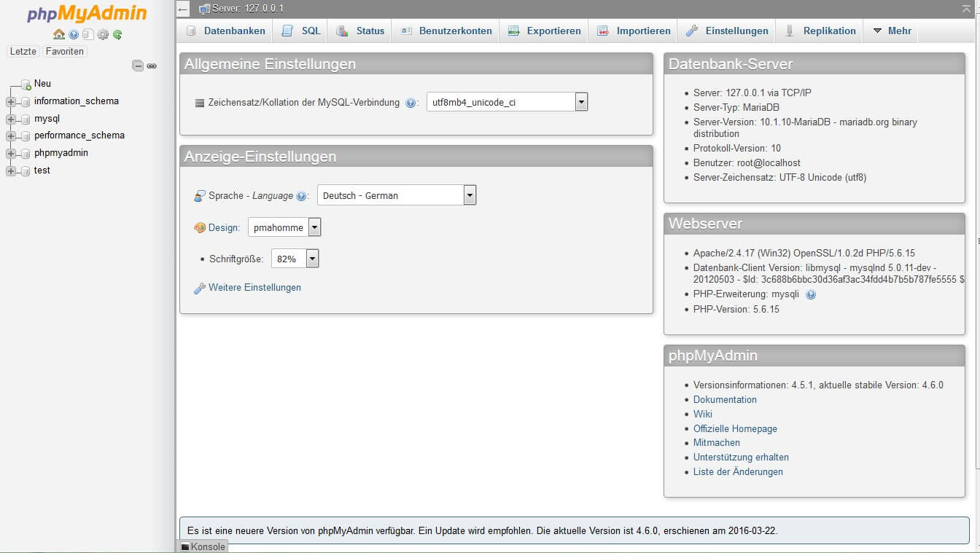
Task: Open navigation panel settings gear icon
Action: point(103,34)
